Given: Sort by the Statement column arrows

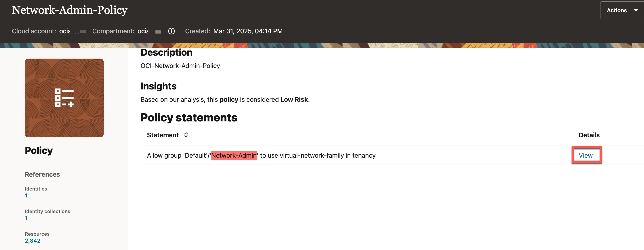Looking at the screenshot, I should pyautogui.click(x=186, y=135).
